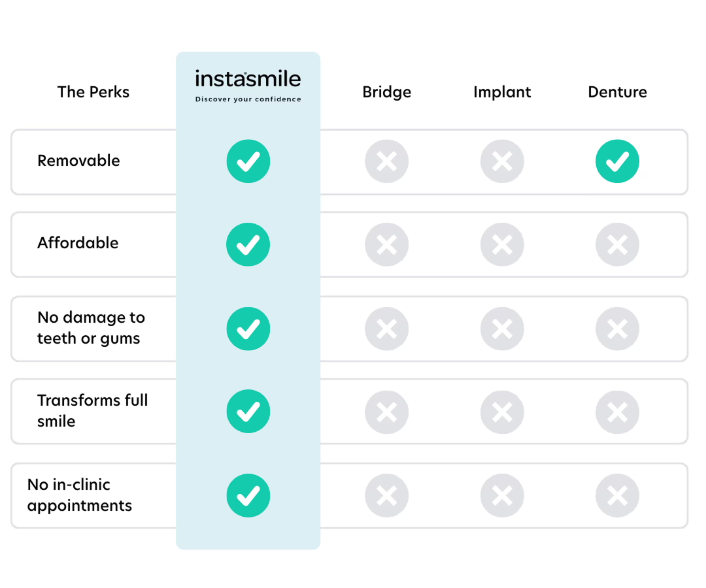Click instasmile's Transforms full smile checkmark

click(248, 412)
